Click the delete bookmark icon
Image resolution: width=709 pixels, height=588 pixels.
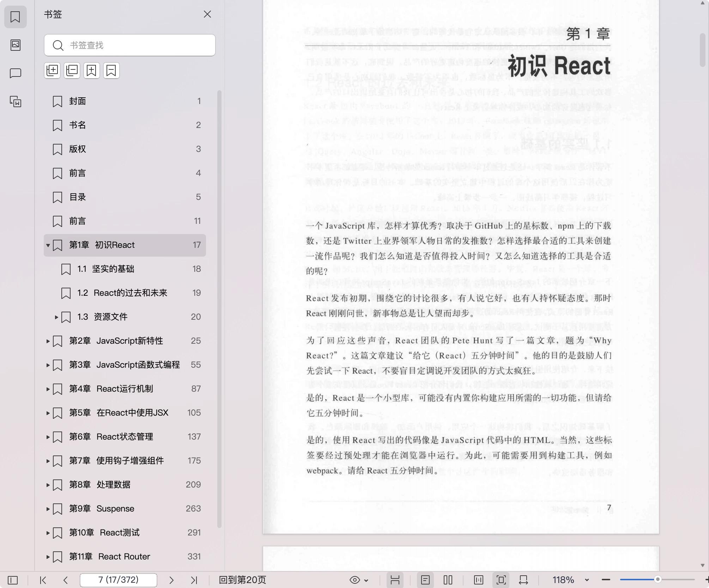coord(111,71)
